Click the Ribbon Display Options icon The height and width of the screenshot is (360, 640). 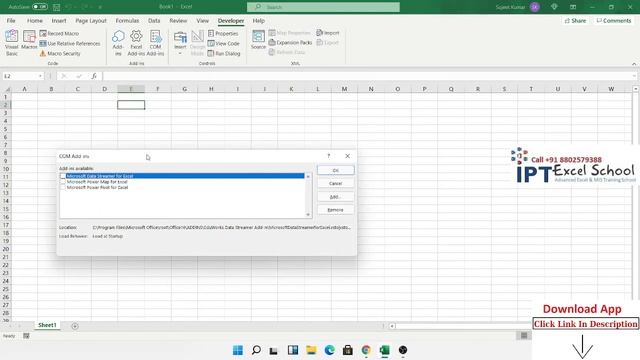[x=573, y=7]
